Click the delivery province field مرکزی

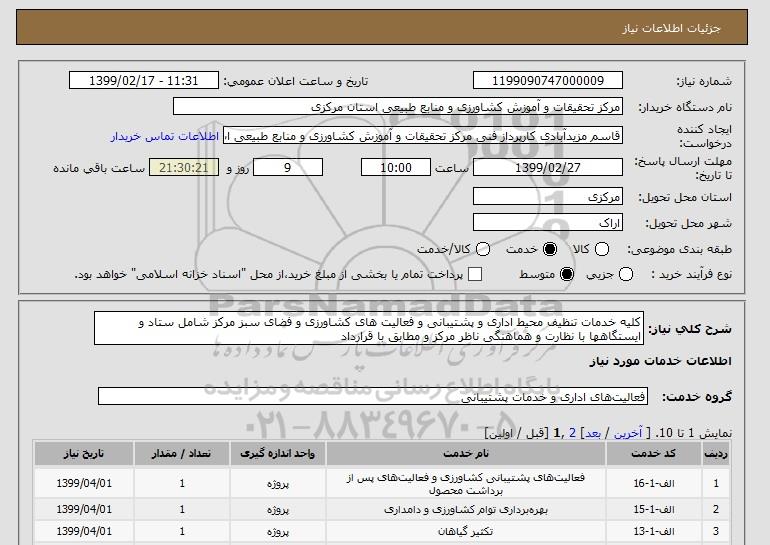(548, 196)
